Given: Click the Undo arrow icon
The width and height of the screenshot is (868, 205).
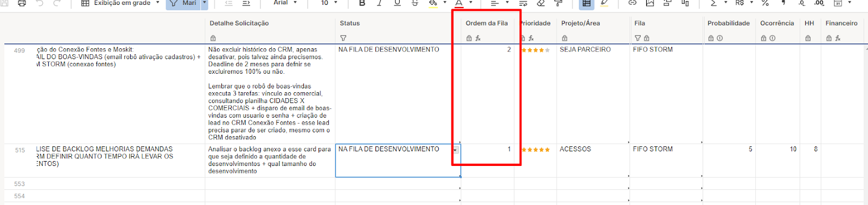Looking at the screenshot, I should point(40,3).
